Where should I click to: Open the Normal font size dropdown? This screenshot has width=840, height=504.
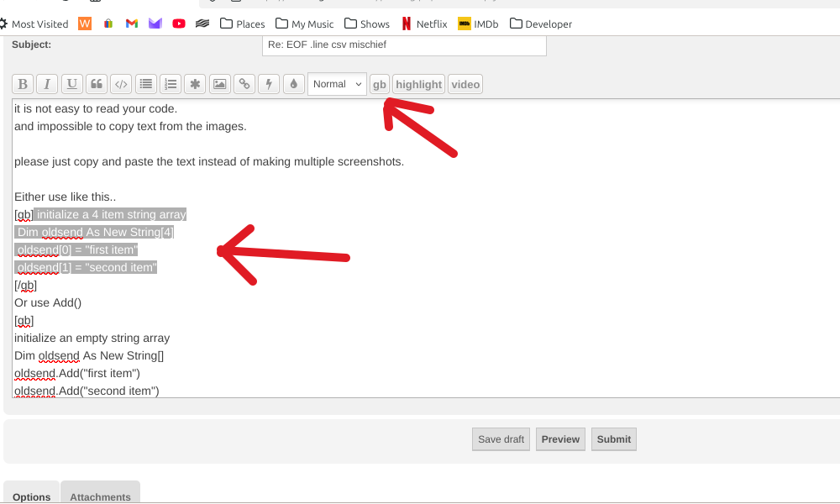pos(337,84)
